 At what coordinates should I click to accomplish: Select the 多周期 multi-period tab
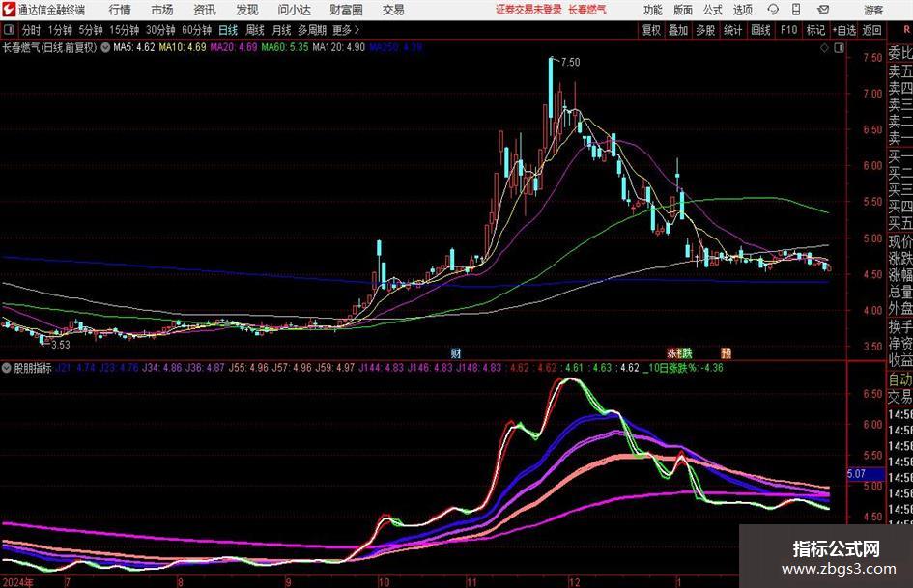click(312, 30)
